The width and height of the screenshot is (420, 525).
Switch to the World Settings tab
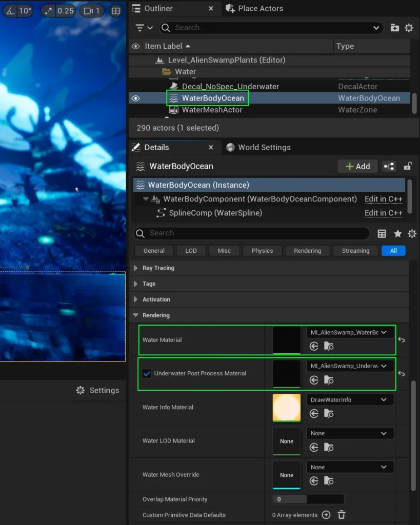click(258, 147)
